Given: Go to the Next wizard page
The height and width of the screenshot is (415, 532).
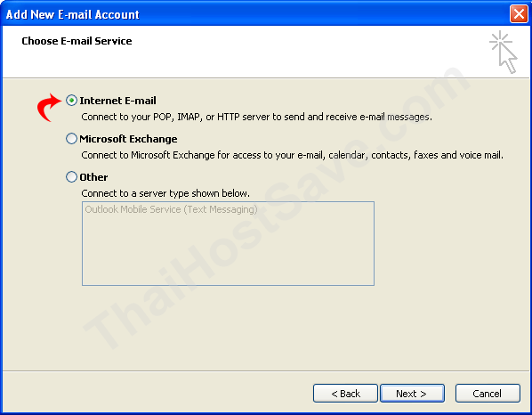Looking at the screenshot, I should click(412, 394).
